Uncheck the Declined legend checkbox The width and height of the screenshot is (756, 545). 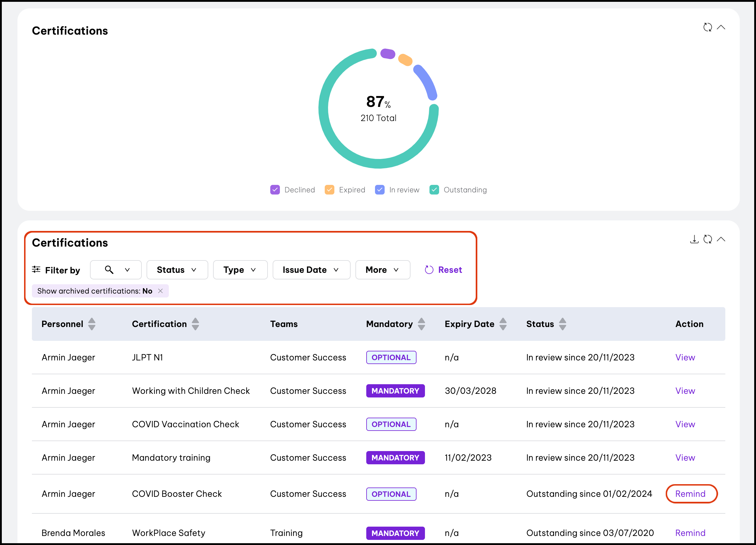pyautogui.click(x=275, y=190)
